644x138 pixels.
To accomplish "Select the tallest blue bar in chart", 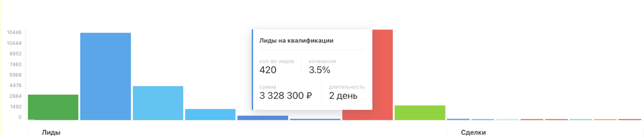I will click(106, 76).
